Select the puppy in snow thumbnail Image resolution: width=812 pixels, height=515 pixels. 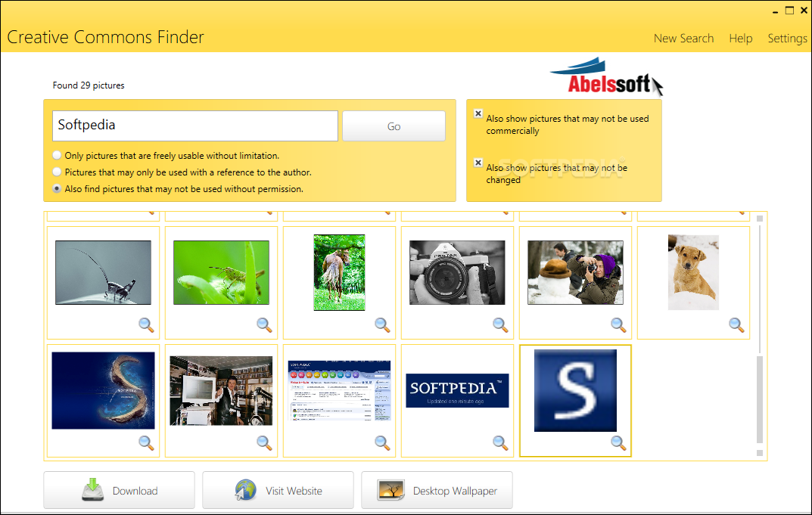pyautogui.click(x=693, y=272)
